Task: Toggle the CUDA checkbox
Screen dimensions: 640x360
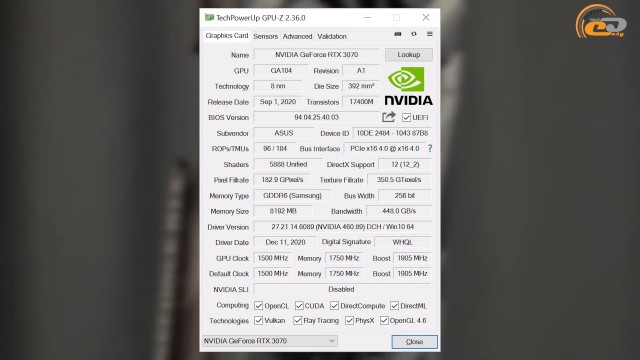Action: (x=299, y=306)
